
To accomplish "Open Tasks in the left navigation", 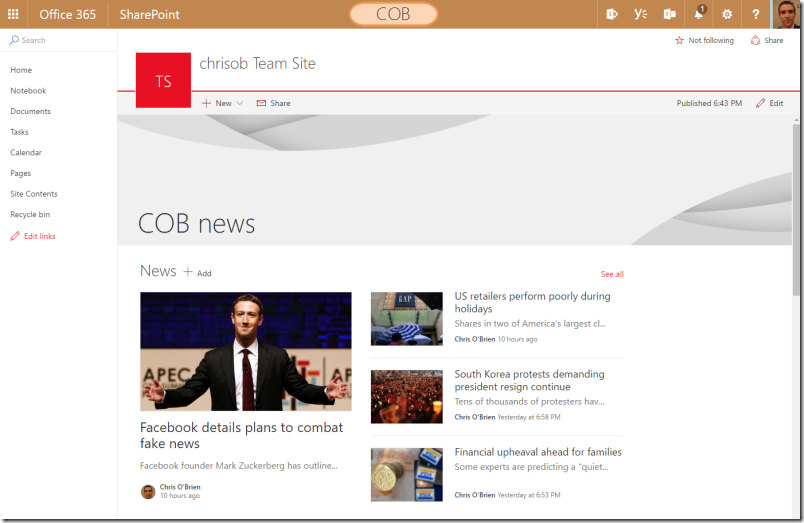I will [x=19, y=132].
